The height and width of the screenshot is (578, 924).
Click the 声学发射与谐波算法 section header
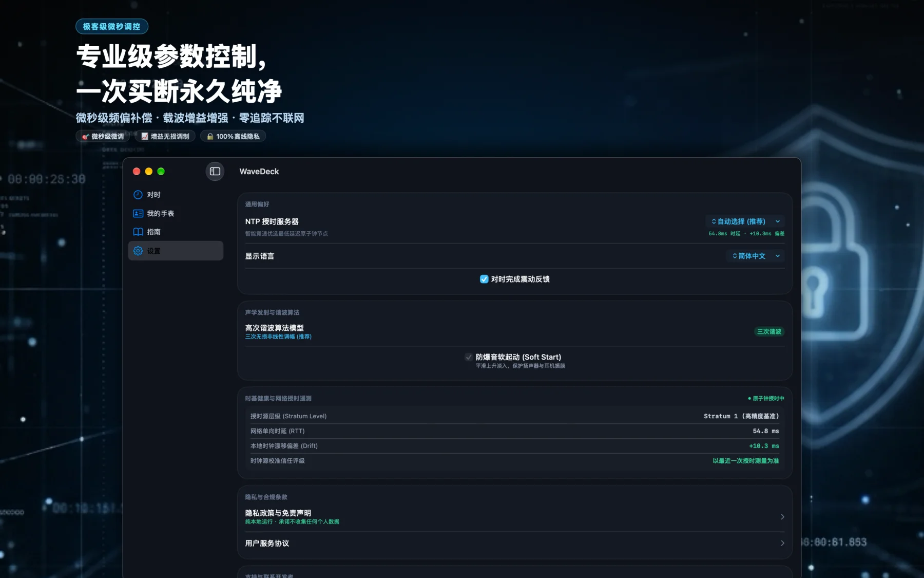[272, 312]
